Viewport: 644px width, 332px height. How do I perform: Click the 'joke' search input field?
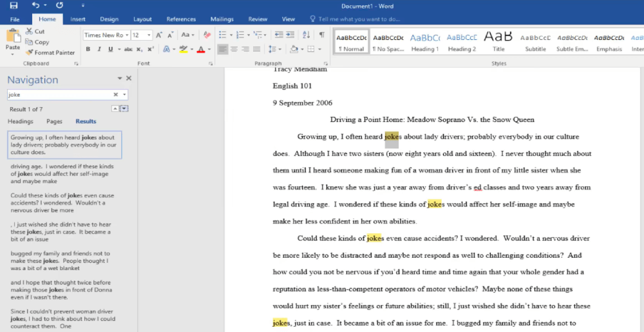58,94
